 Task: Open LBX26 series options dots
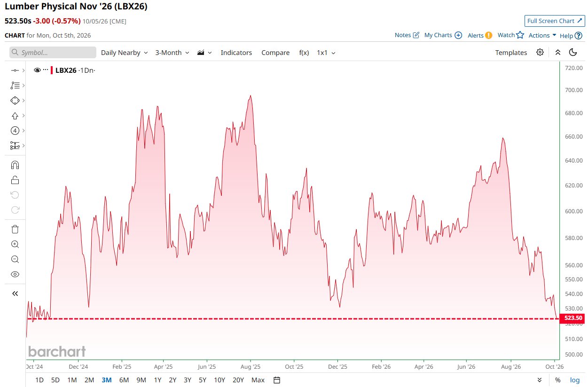(x=46, y=70)
